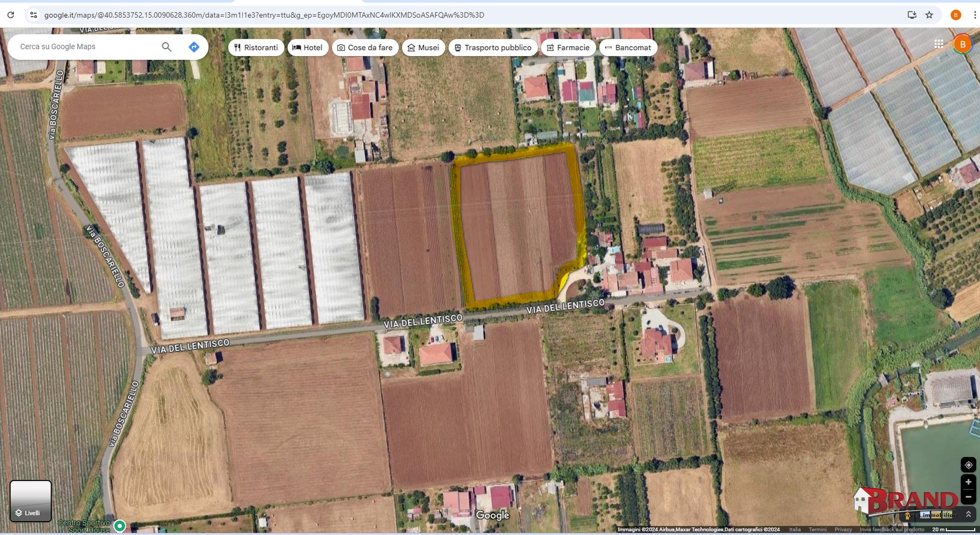
Task: Select the Trasporto pubblico chip
Action: [493, 47]
